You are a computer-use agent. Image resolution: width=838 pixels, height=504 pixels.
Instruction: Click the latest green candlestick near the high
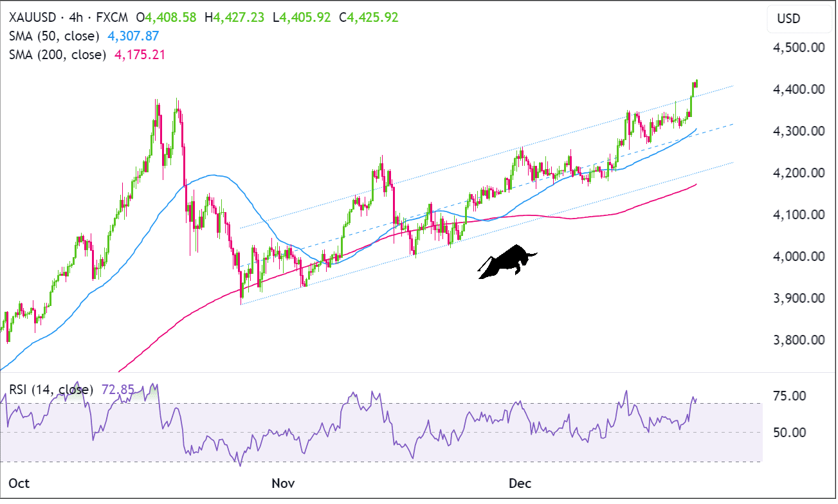(x=696, y=84)
